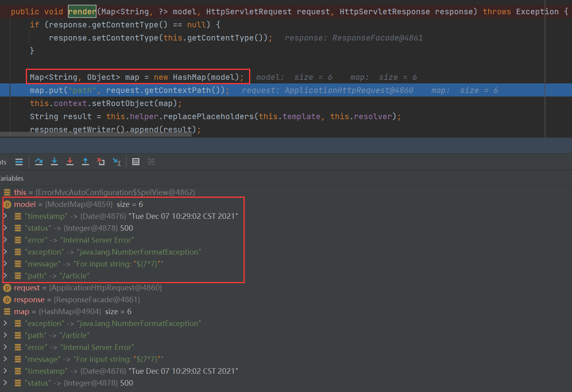Click the Step Out icon
Viewport: 572px width, 392px height.
85,161
